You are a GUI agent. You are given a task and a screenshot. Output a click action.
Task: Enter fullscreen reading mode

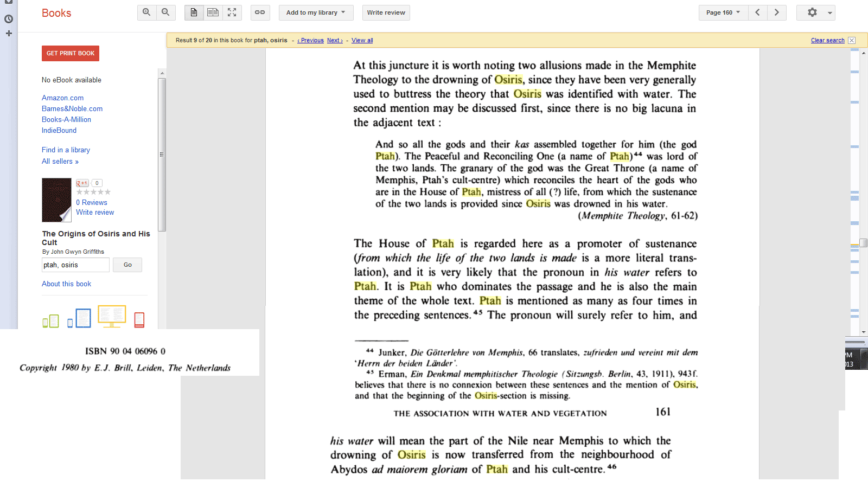(x=232, y=12)
